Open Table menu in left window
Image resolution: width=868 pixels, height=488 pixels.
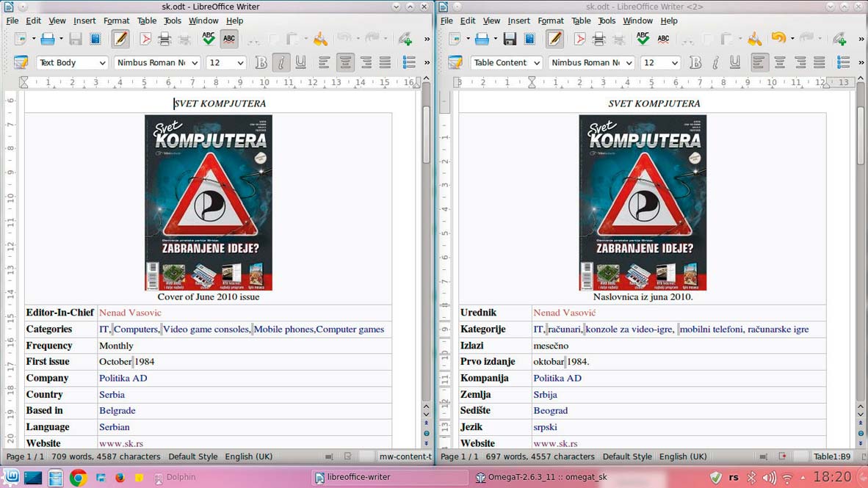click(x=147, y=21)
